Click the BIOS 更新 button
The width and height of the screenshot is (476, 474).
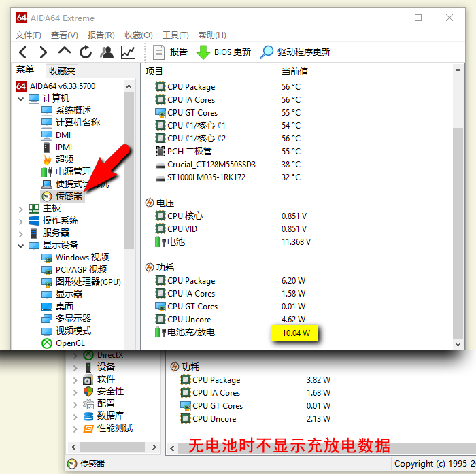[224, 52]
